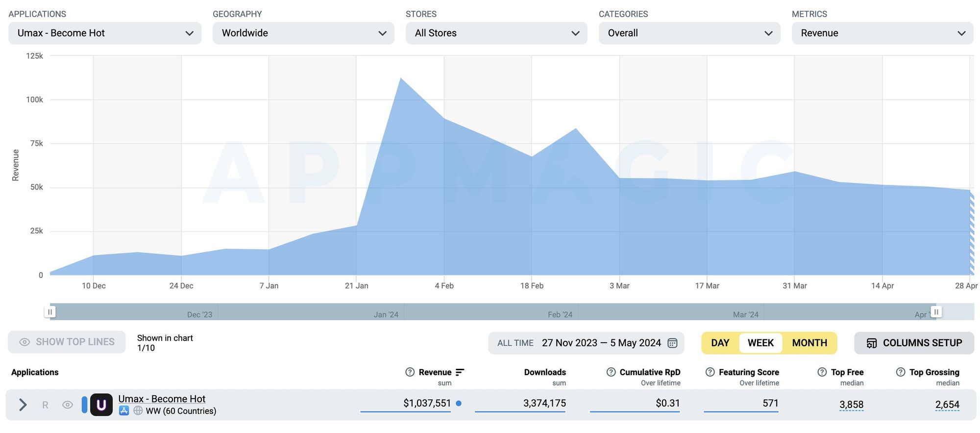980x433 pixels.
Task: Click the right handle of timeline range slider
Action: click(936, 312)
